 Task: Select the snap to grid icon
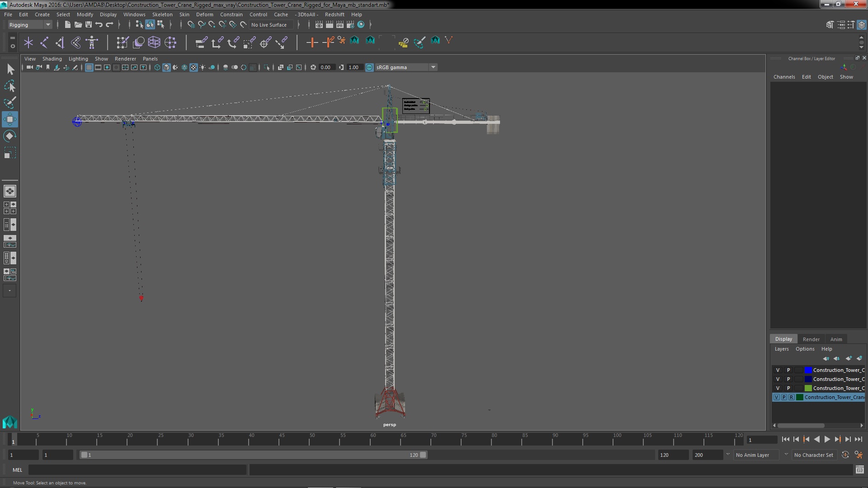click(x=190, y=24)
